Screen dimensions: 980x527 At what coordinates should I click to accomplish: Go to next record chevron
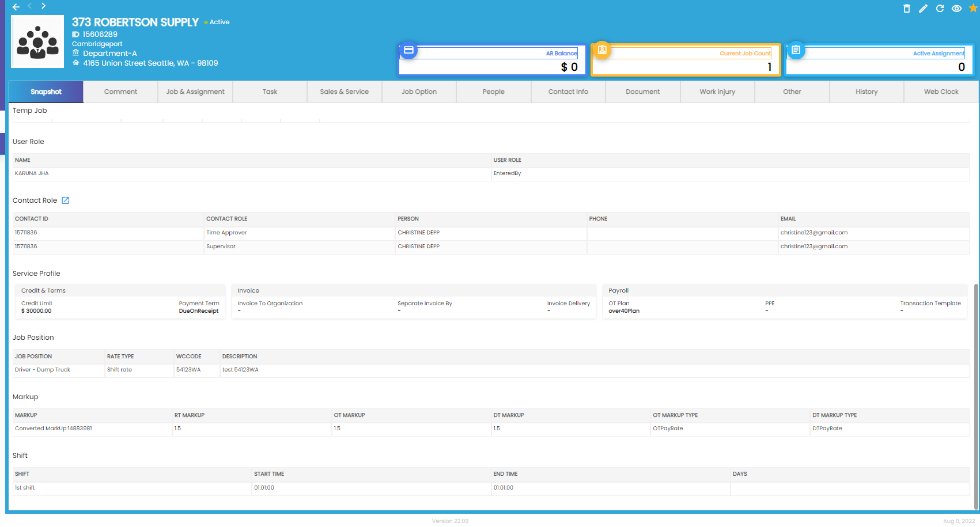[43, 6]
